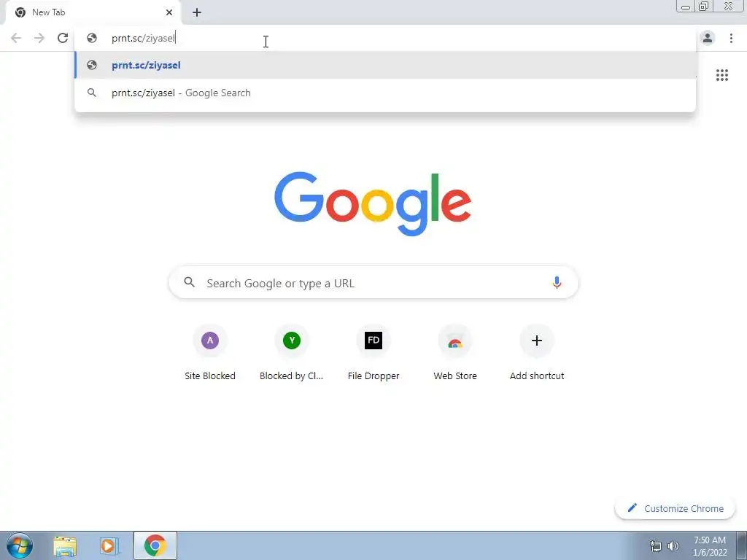Click the globe icon in the address bar
Image resolution: width=747 pixels, height=560 pixels.
pos(92,38)
